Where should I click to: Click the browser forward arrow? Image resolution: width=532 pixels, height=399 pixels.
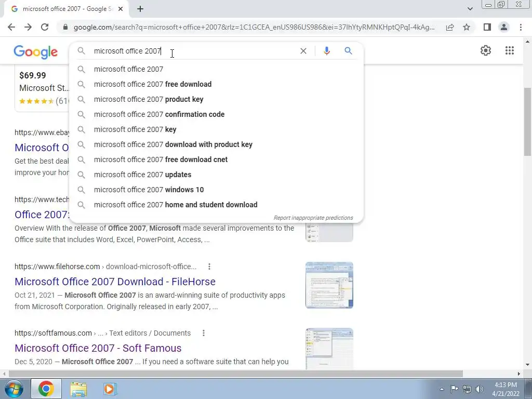pyautogui.click(x=28, y=27)
